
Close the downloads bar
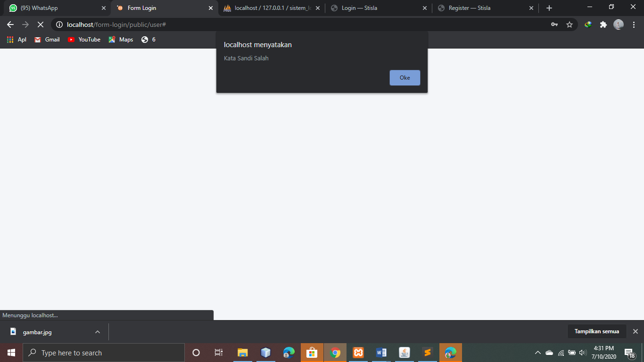point(635,331)
